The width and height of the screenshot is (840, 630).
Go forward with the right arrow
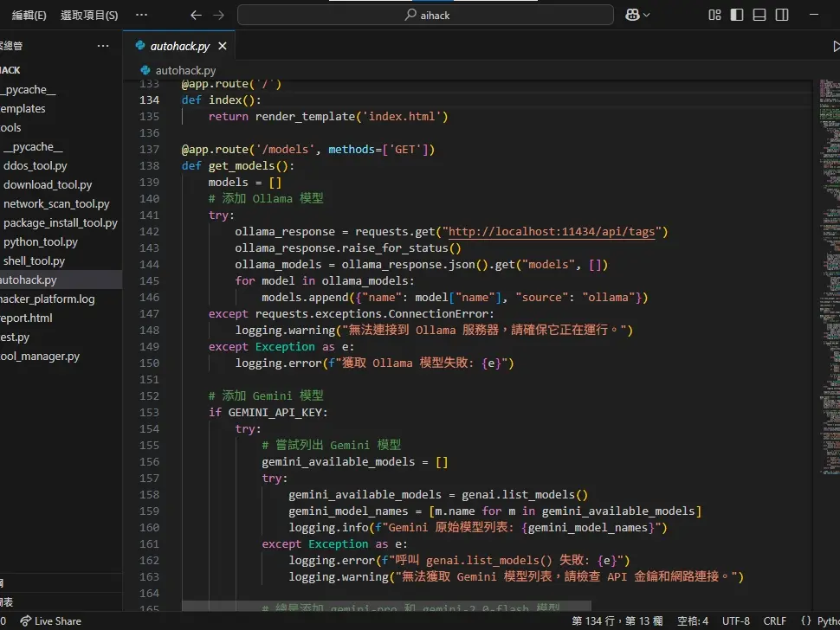point(218,15)
